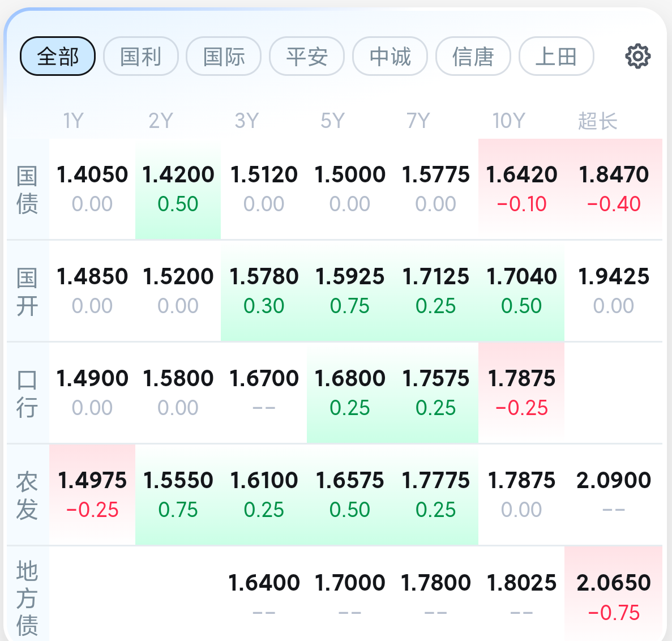Click the 地方债 row label
The image size is (672, 641).
27,598
